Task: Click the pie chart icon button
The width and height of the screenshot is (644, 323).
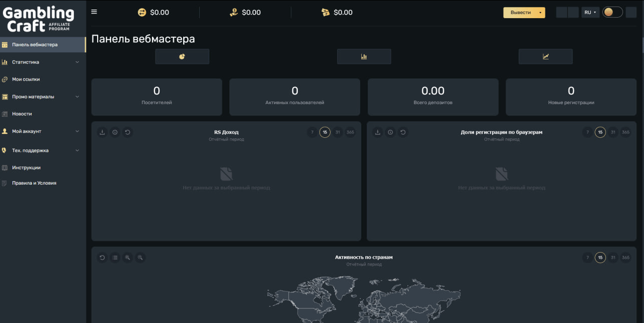Action: [x=182, y=56]
